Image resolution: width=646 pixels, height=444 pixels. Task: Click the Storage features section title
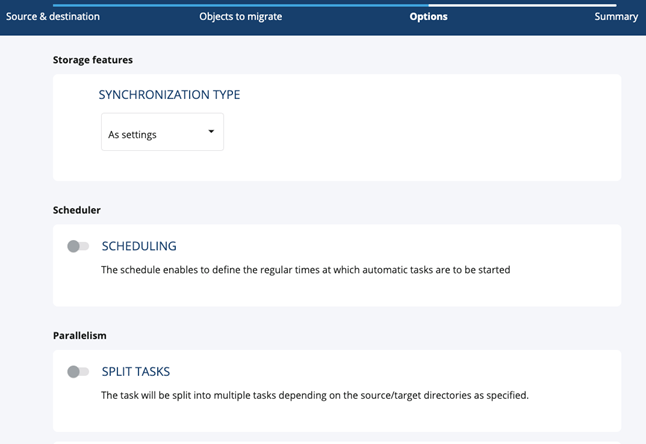93,60
